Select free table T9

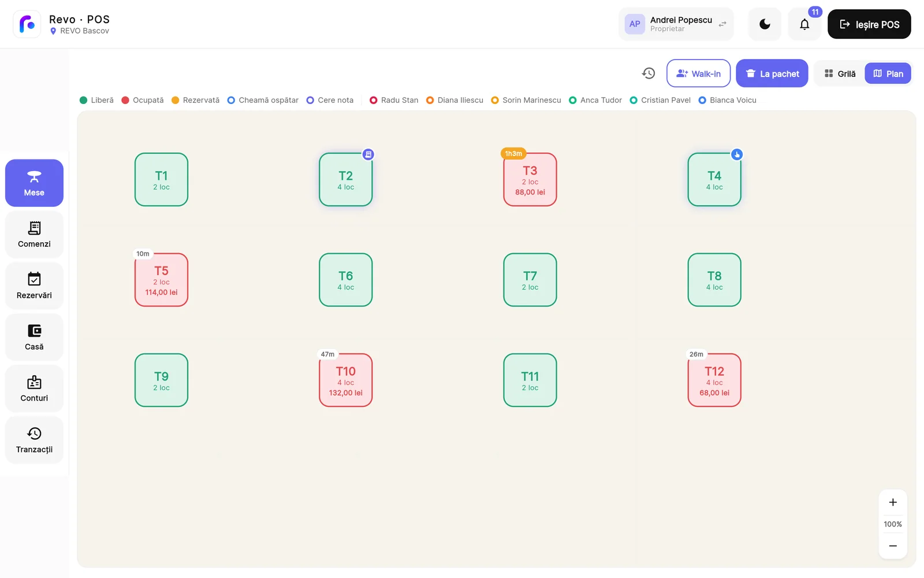click(161, 380)
